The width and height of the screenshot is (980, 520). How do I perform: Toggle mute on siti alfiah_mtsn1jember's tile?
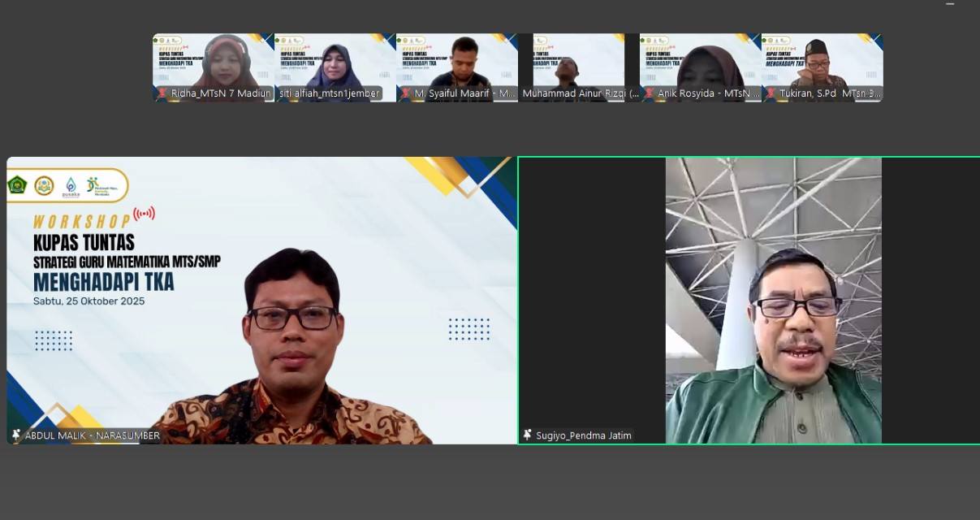280,93
